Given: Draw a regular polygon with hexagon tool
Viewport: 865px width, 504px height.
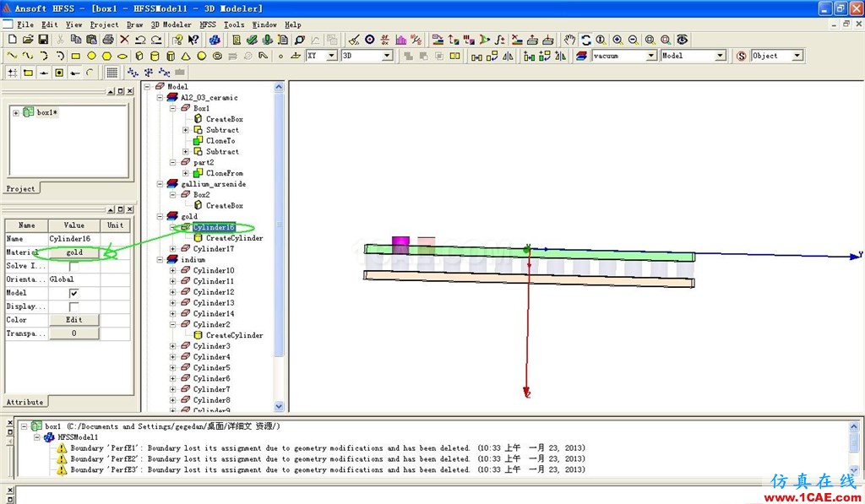Looking at the screenshot, I should coord(107,56).
